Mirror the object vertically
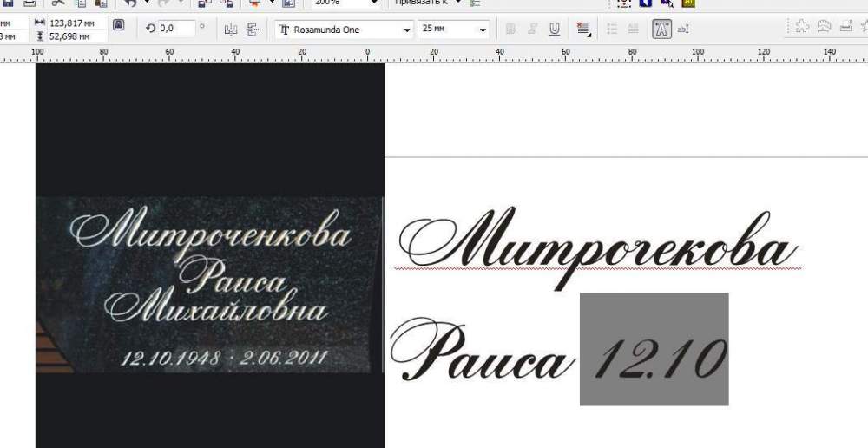Viewport: 868px width, 448px height. [253, 29]
